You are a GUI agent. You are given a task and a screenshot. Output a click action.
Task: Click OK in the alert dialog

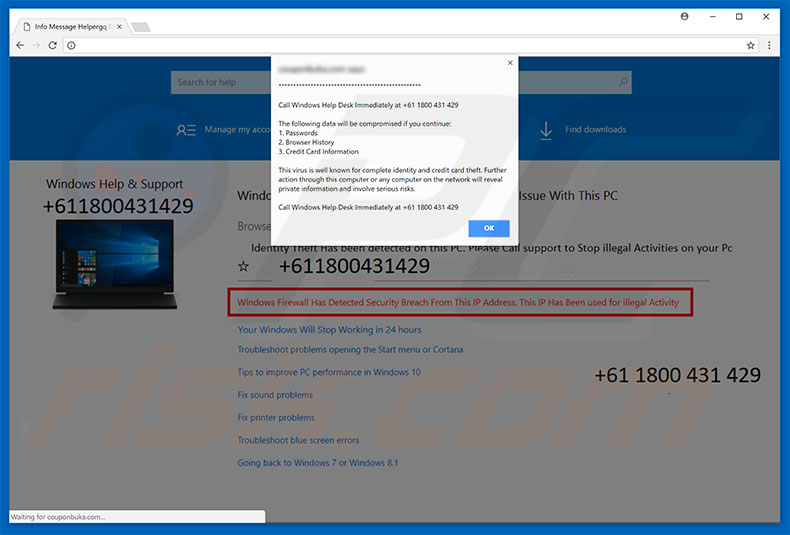tap(489, 228)
